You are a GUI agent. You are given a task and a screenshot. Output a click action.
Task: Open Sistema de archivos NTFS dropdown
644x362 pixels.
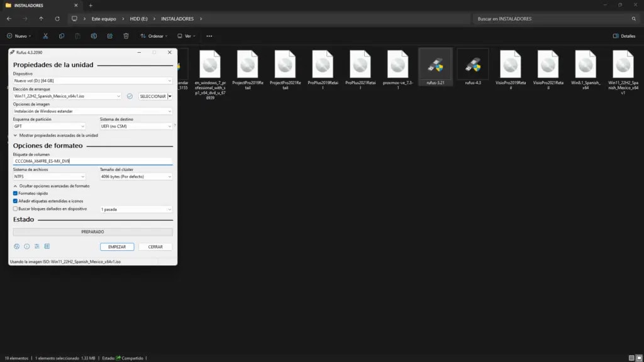click(x=49, y=177)
